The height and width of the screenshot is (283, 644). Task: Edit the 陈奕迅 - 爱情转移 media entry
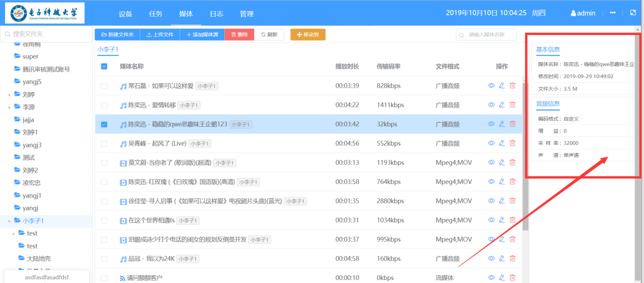(x=502, y=105)
